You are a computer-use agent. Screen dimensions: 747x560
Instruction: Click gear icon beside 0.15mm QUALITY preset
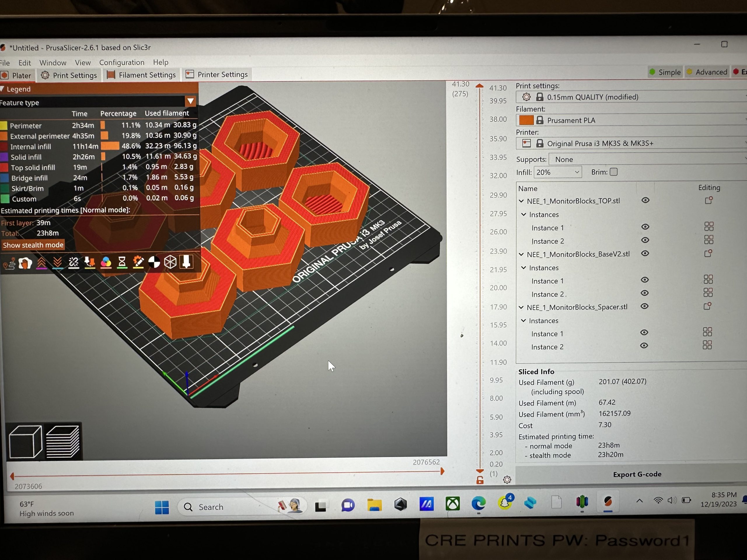click(x=526, y=97)
